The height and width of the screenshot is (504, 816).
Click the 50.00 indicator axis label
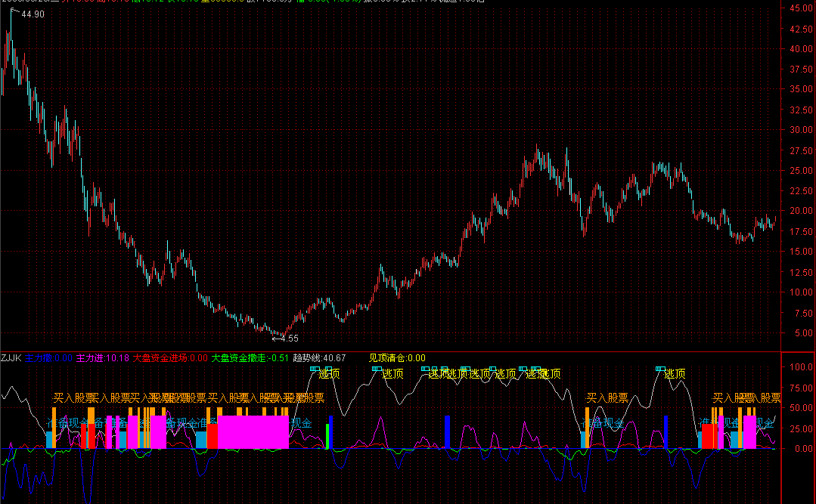801,408
